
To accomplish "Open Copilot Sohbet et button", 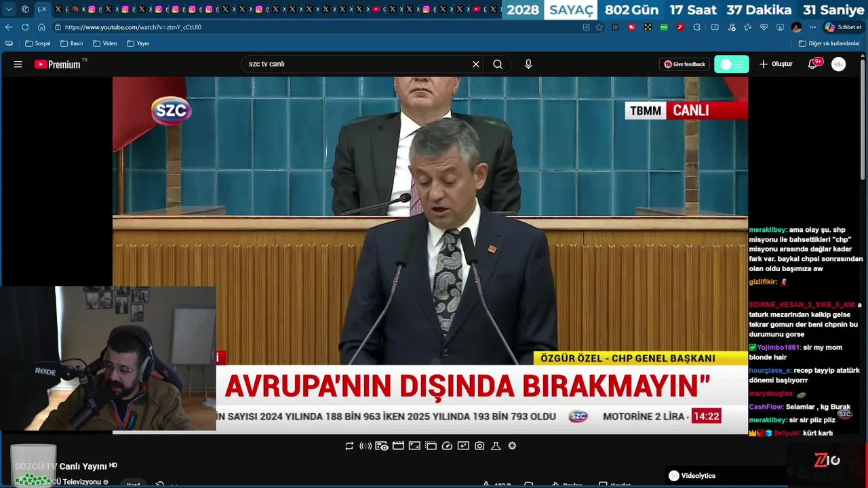I will 843,27.
